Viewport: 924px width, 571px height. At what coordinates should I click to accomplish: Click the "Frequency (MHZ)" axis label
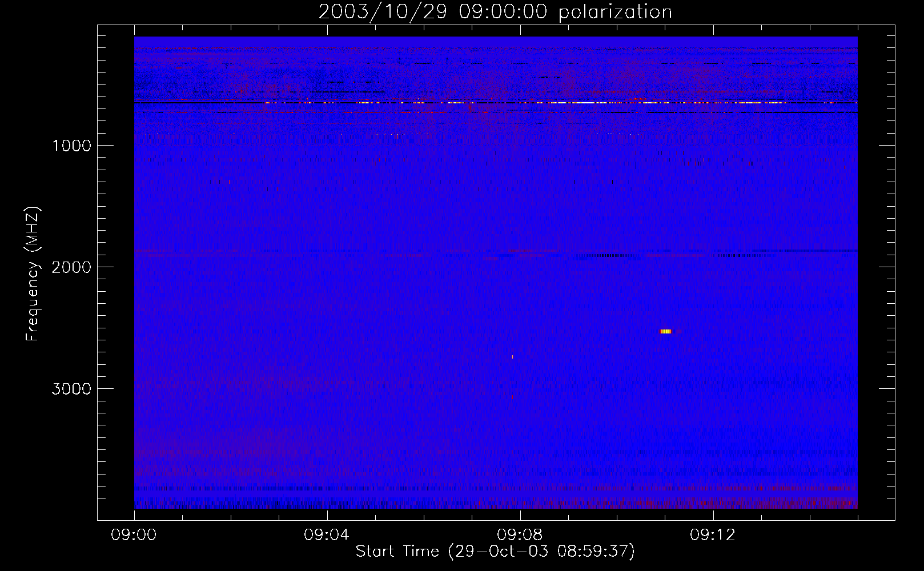point(33,274)
